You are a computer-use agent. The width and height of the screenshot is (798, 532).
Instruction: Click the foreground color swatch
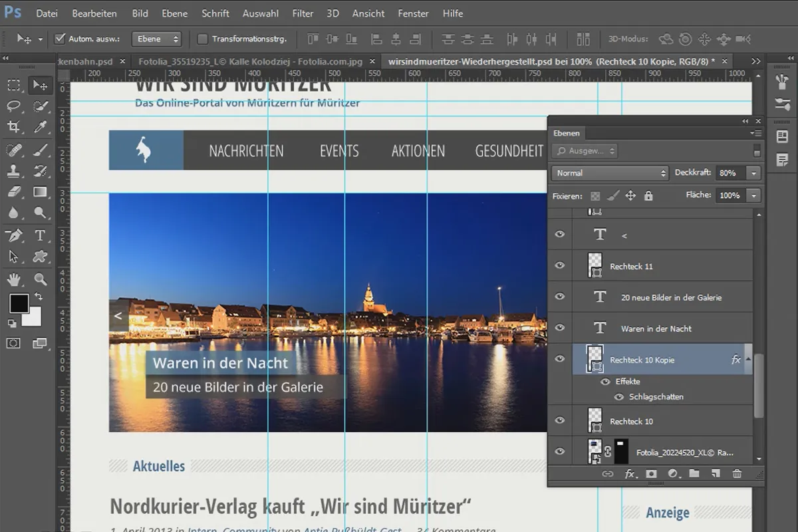click(x=19, y=304)
